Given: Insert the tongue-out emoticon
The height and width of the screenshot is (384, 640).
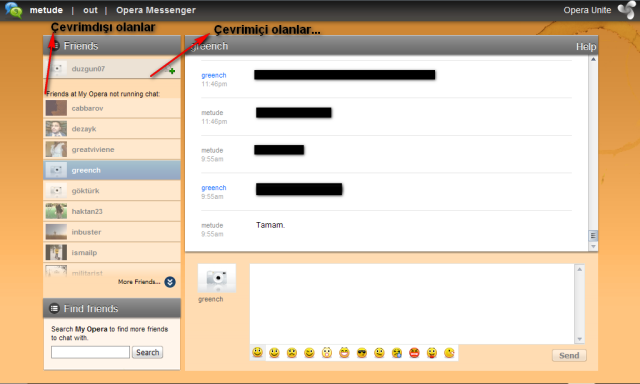Looking at the screenshot, I should point(432,353).
